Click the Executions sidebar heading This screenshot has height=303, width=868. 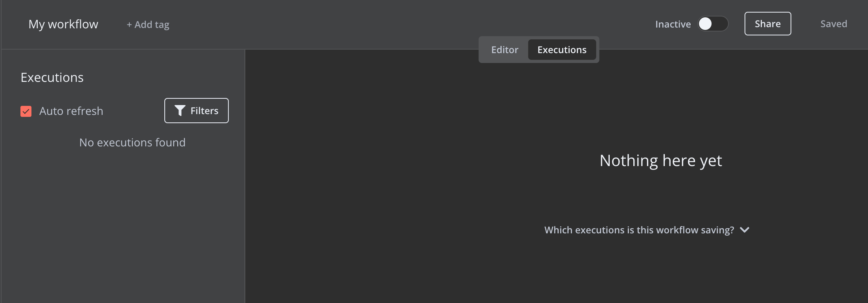[x=52, y=78]
